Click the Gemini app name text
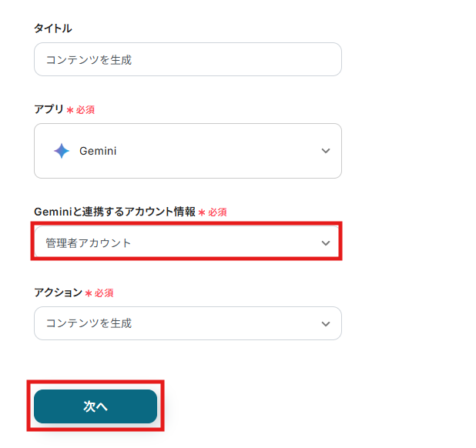The width and height of the screenshot is (476, 448). [x=98, y=151]
